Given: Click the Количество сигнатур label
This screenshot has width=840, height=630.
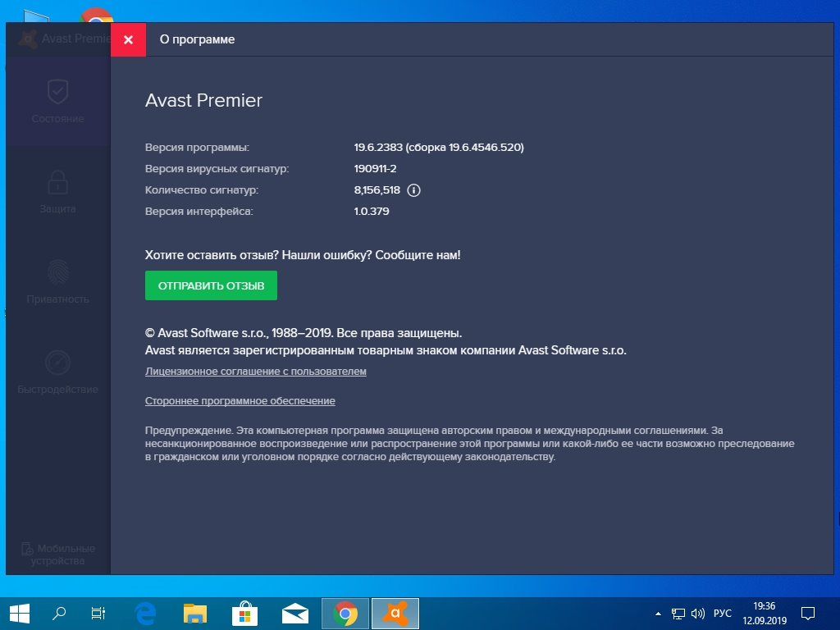Looking at the screenshot, I should [202, 190].
